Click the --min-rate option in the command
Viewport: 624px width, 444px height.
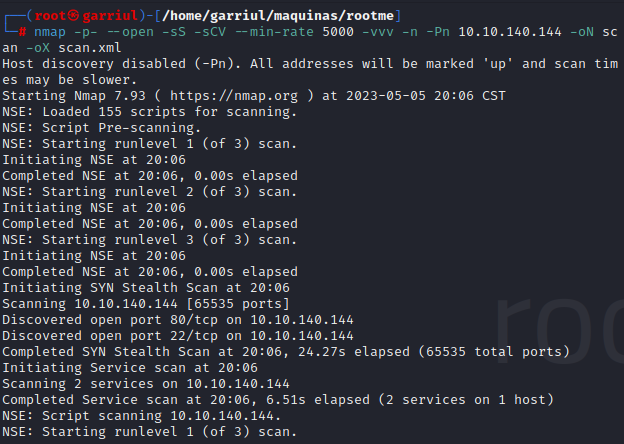pos(274,32)
